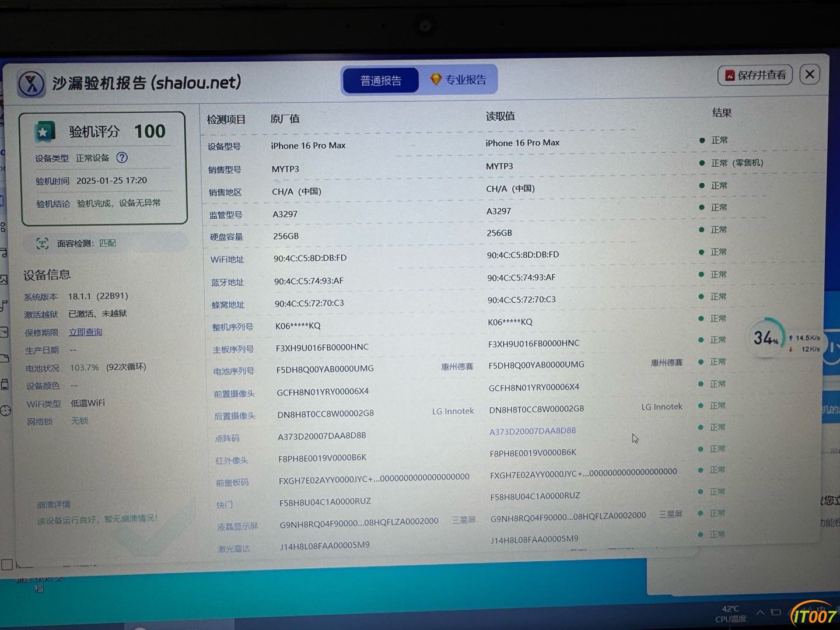Click the PDF icon on 保存并查看 button
Image resolution: width=840 pixels, height=630 pixels.
coord(729,75)
